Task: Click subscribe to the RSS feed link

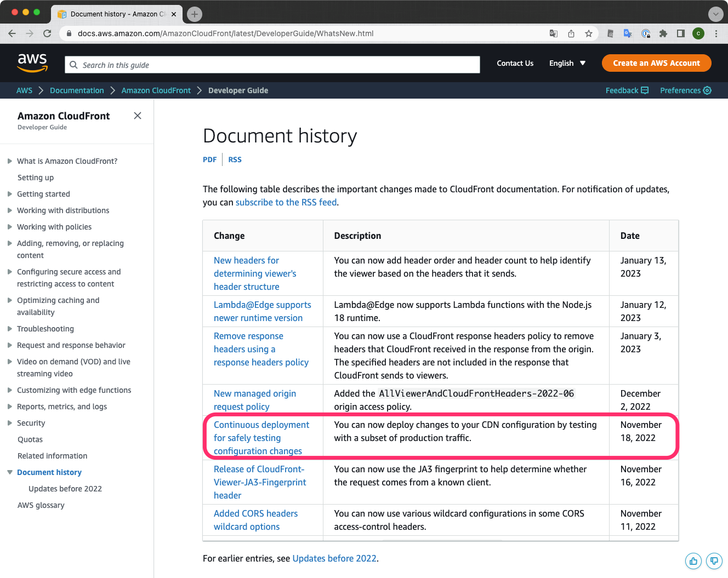Action: pyautogui.click(x=286, y=202)
